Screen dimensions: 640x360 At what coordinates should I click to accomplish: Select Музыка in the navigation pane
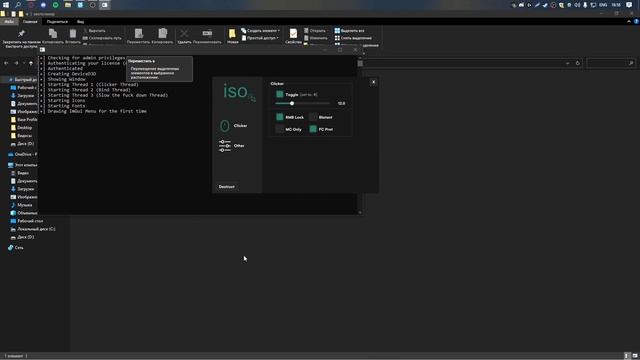[22, 205]
